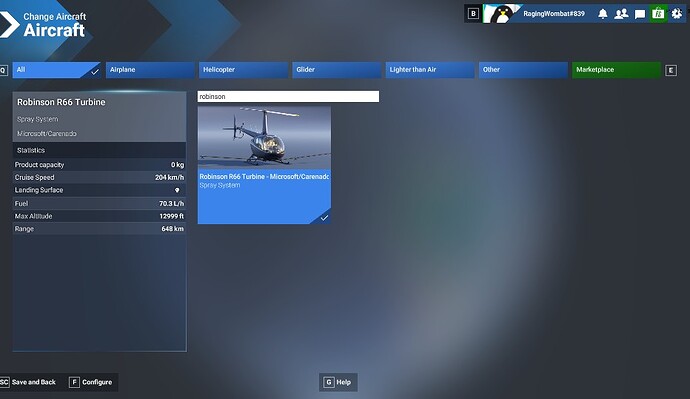The image size is (690, 399).
Task: Click the Product capacity row
Action: pos(99,165)
